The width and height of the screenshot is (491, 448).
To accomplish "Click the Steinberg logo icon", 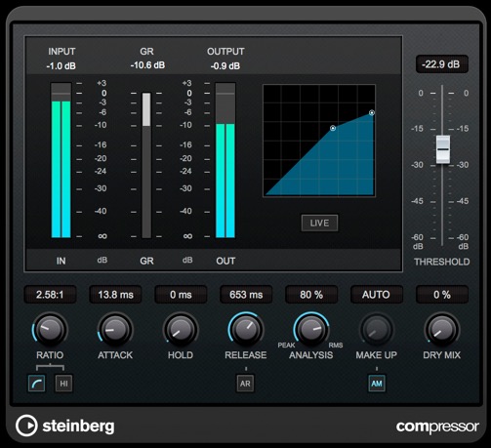I will click(26, 426).
